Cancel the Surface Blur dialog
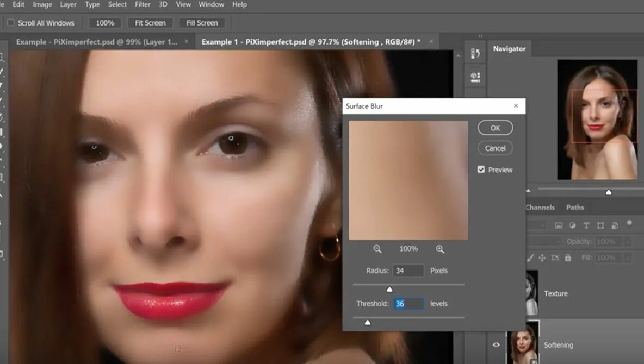 click(x=496, y=148)
